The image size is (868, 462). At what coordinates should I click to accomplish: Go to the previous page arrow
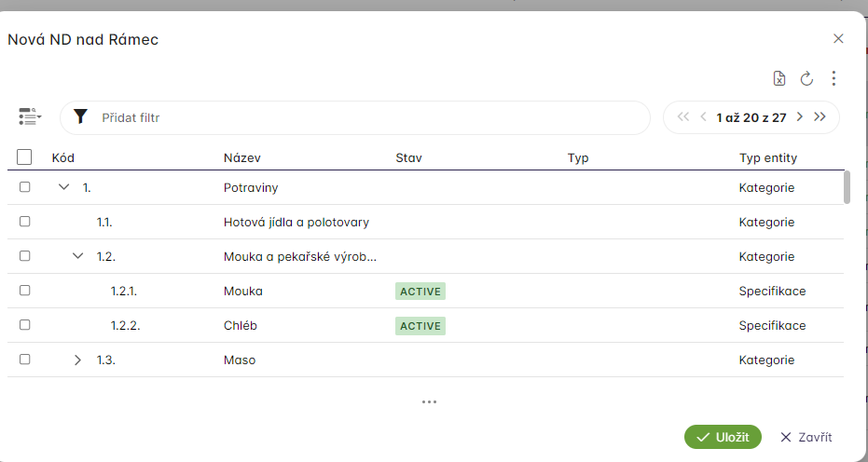[x=703, y=117]
